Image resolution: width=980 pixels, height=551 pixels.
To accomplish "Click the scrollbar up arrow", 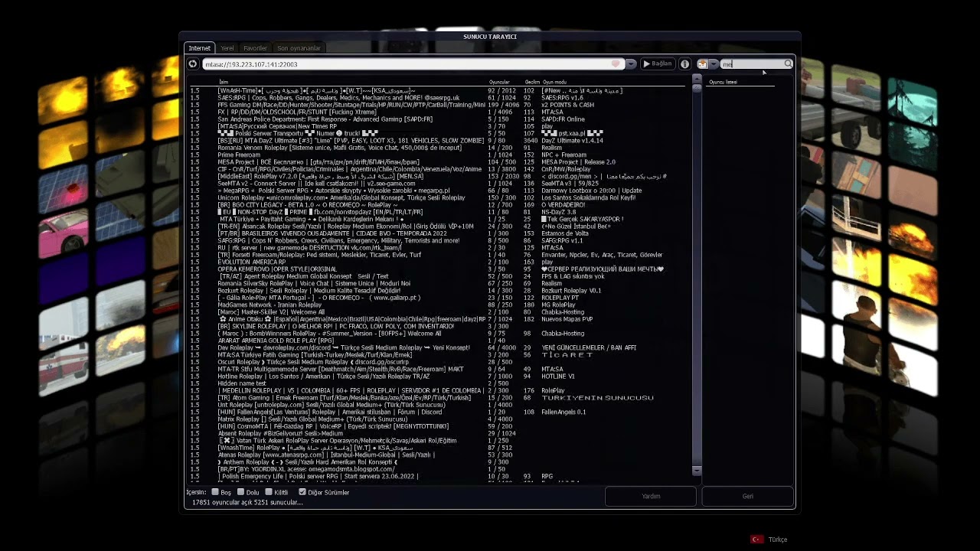I will pyautogui.click(x=697, y=78).
